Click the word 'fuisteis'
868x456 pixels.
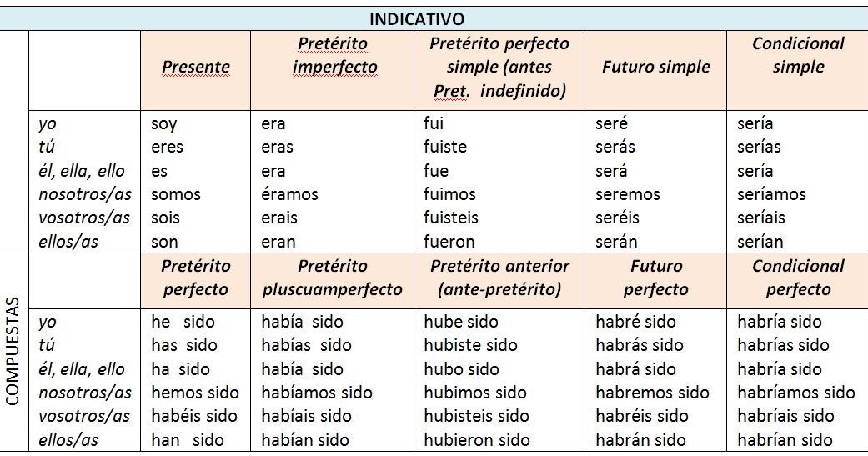coord(450,218)
